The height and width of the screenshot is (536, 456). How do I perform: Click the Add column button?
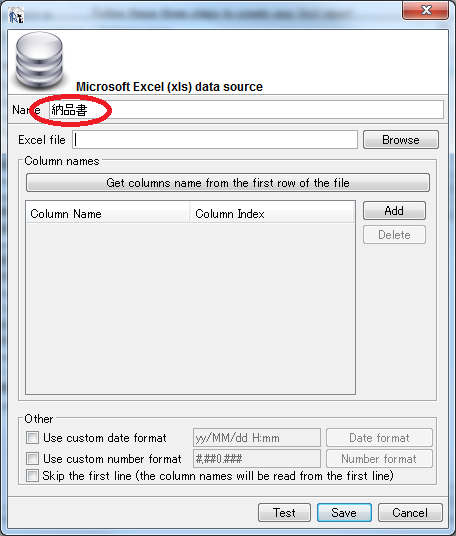394,211
